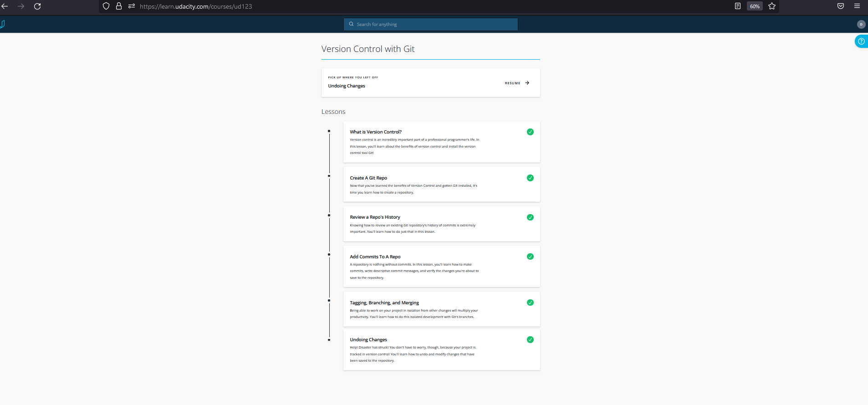Click timeline dot beside Add Commits To A Repo

point(329,255)
